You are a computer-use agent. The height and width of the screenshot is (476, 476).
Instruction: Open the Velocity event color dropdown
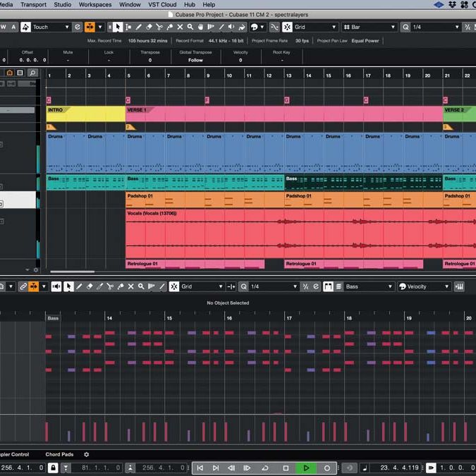424,286
